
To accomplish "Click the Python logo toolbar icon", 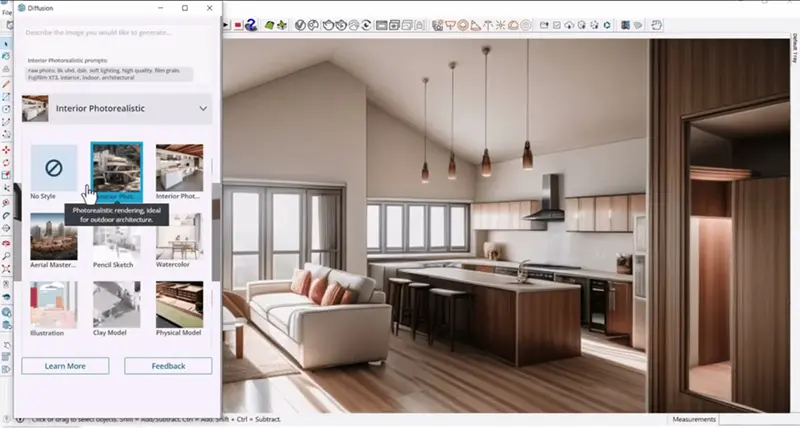I will pyautogui.click(x=250, y=25).
